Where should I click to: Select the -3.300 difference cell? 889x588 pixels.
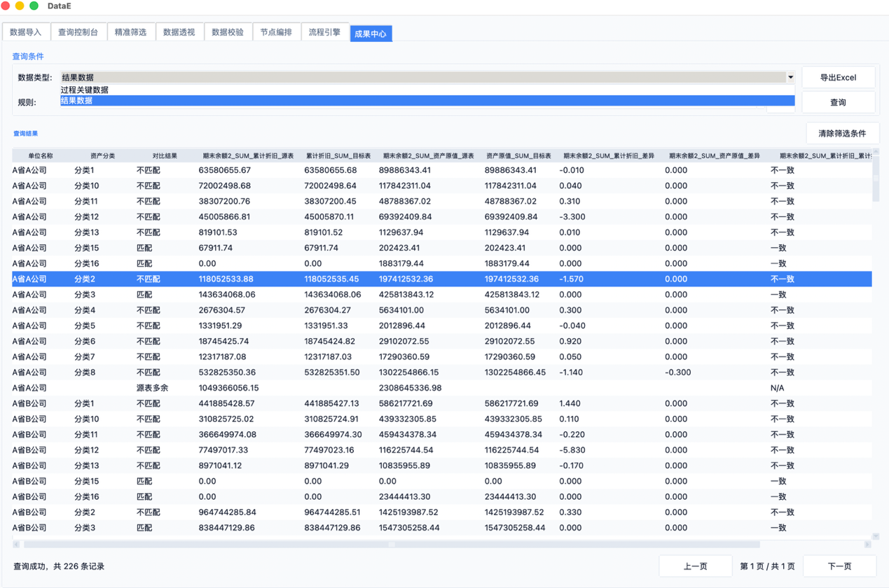coord(572,217)
